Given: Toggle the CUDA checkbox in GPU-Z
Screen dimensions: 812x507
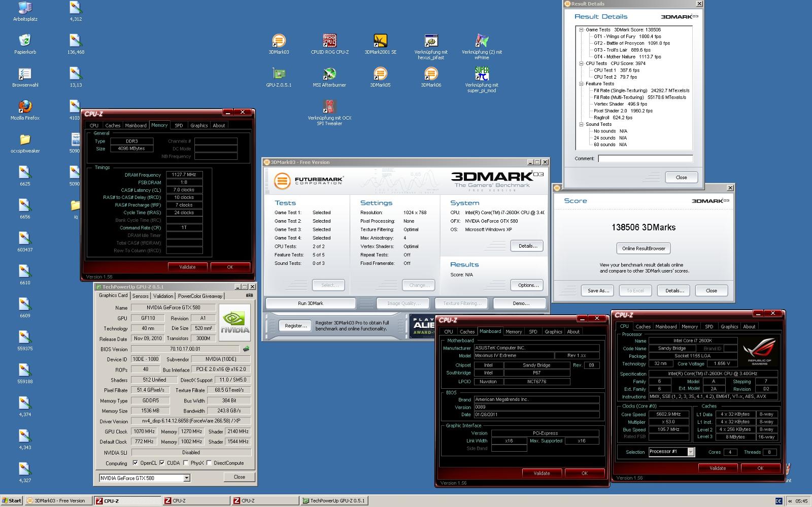Looking at the screenshot, I should [x=162, y=463].
